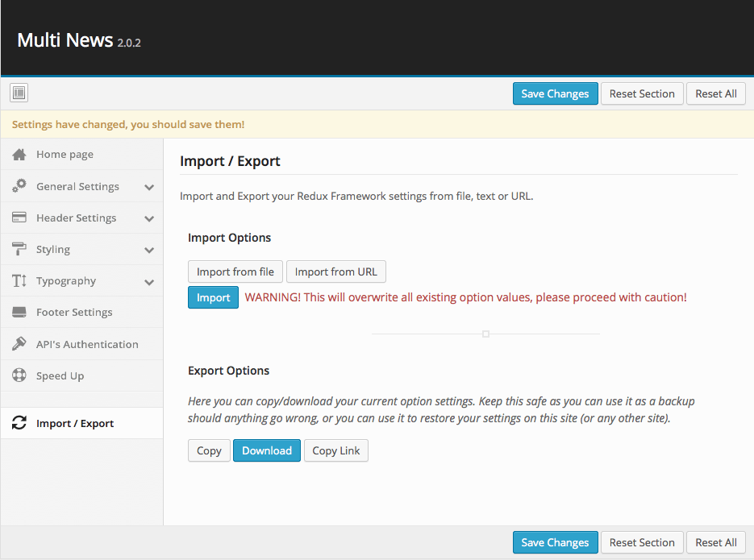Viewport: 754px width, 560px height.
Task: Click the paint roller Styling icon
Action: pyautogui.click(x=19, y=249)
